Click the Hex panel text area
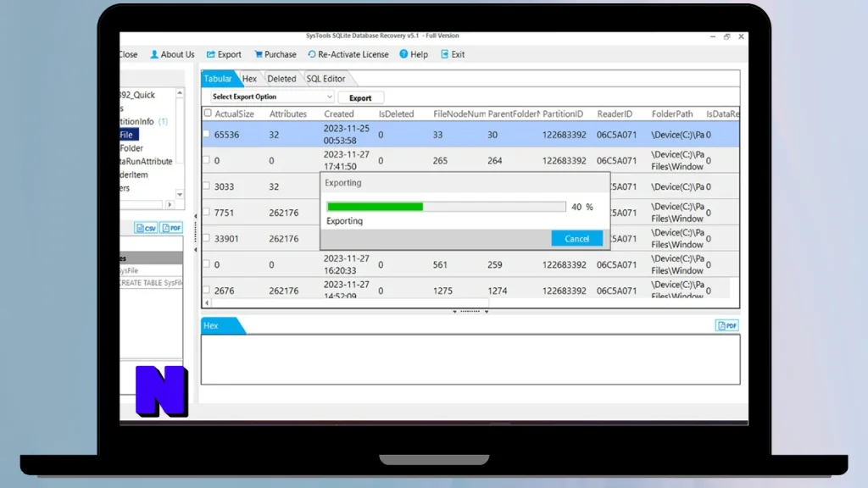Image resolution: width=868 pixels, height=488 pixels. pyautogui.click(x=470, y=359)
